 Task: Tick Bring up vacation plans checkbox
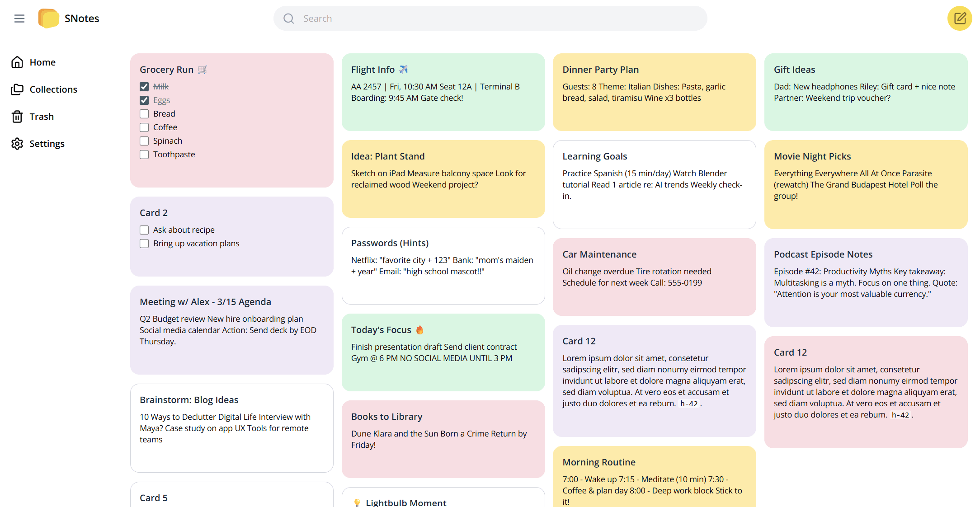pos(144,244)
